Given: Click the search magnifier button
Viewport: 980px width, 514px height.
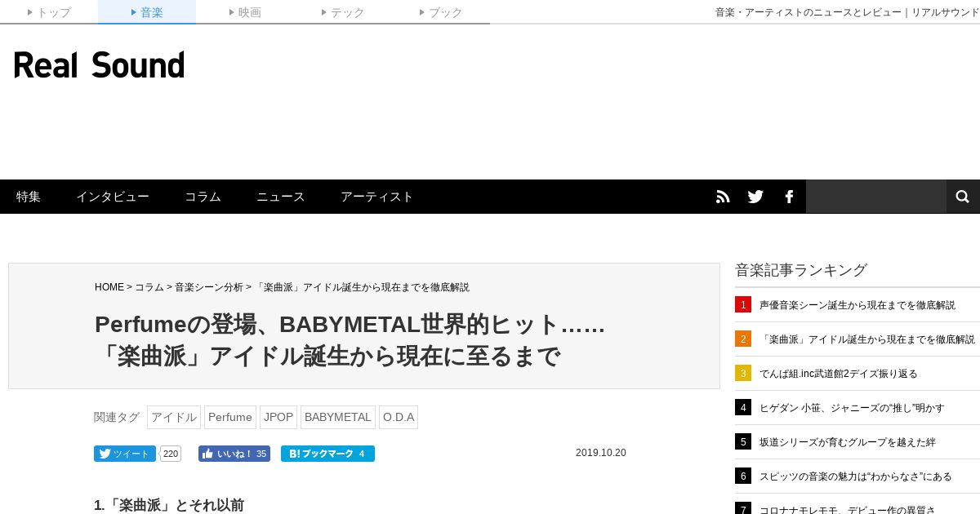Looking at the screenshot, I should coord(963,197).
